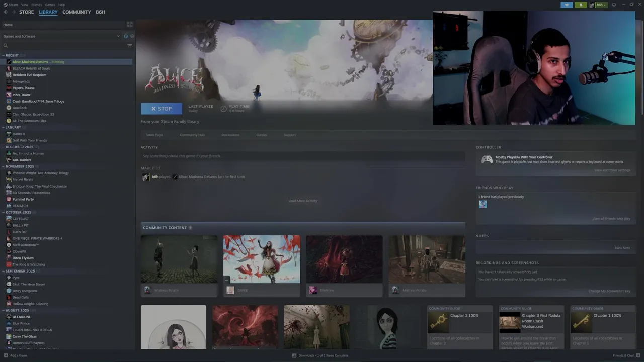The height and width of the screenshot is (362, 644).
Task: Click the Pummel Party game icon
Action: point(9,199)
